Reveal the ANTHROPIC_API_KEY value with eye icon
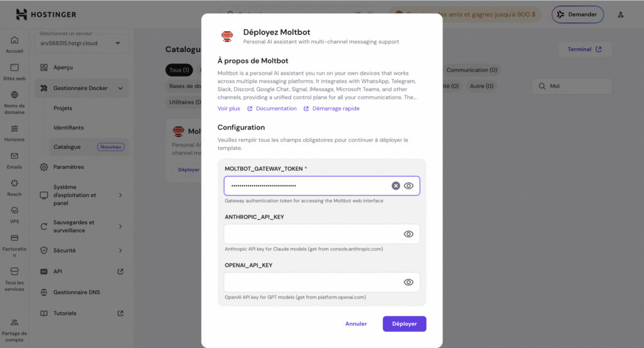Viewport: 644px width, 348px height. click(409, 234)
